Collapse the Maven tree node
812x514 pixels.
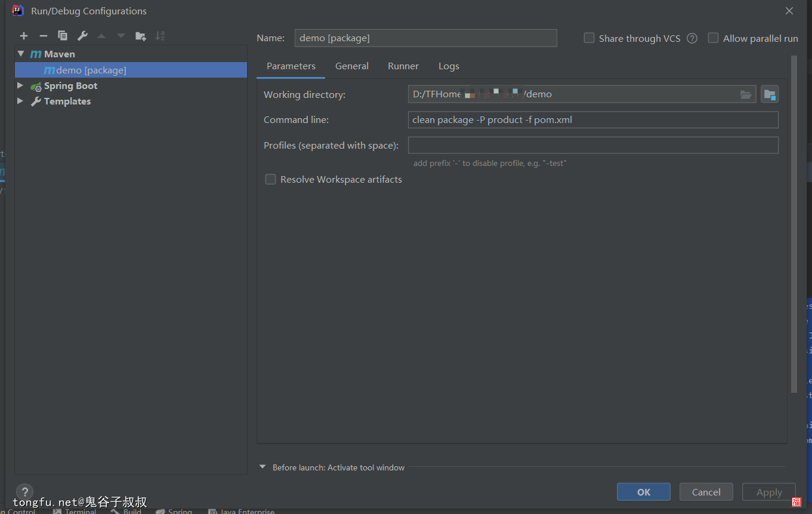21,54
